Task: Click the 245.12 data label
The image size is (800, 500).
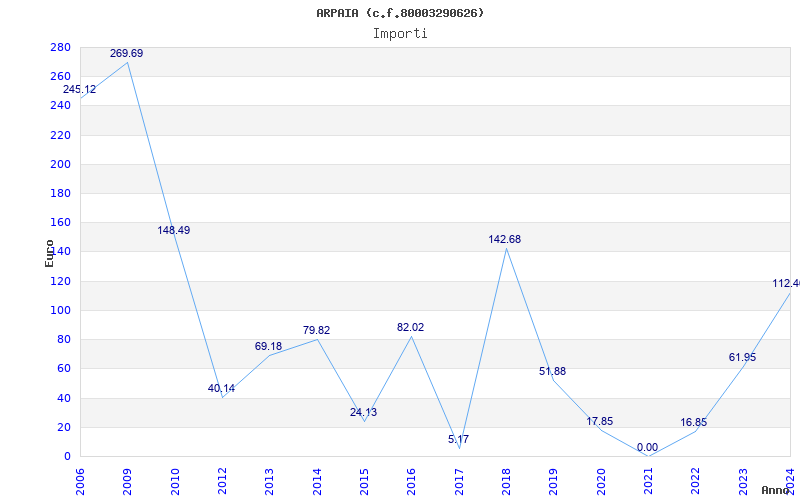Action: (79, 90)
